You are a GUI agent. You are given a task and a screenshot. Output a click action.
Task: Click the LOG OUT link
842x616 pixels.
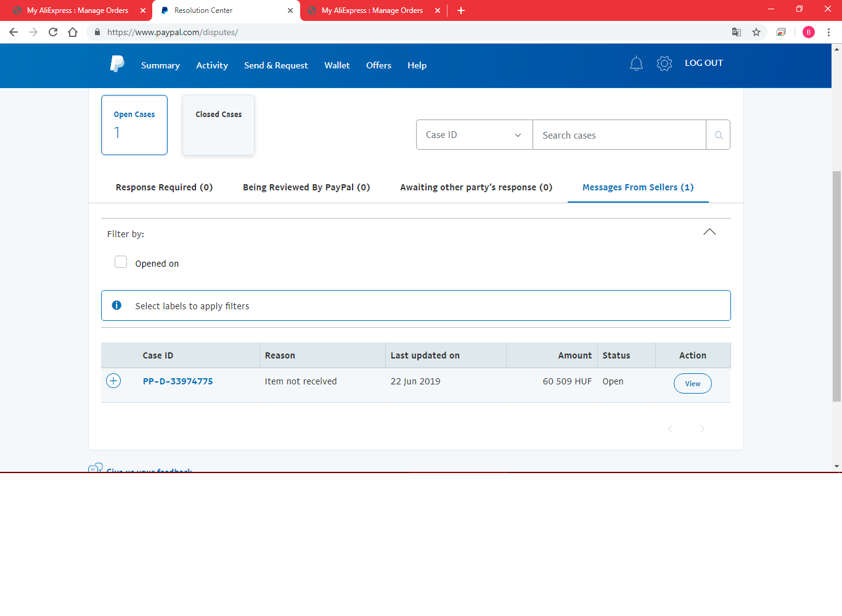pos(704,63)
